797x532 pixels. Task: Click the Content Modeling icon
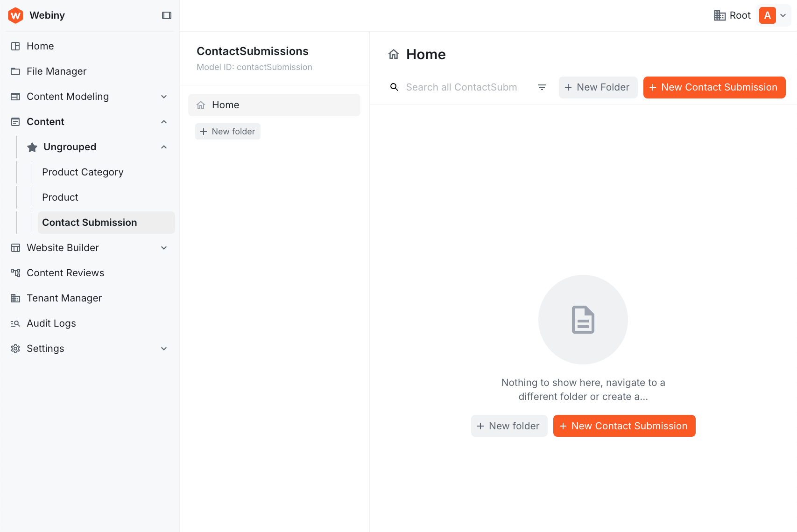15,96
